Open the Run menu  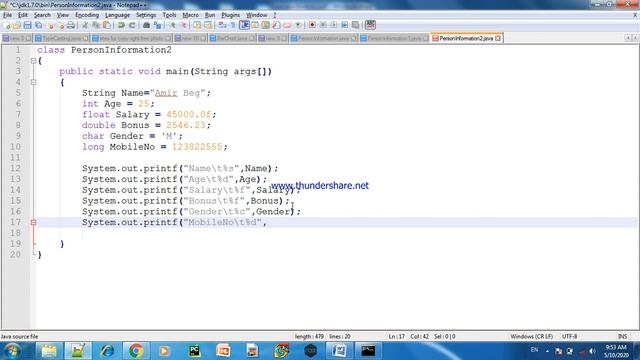[210, 15]
